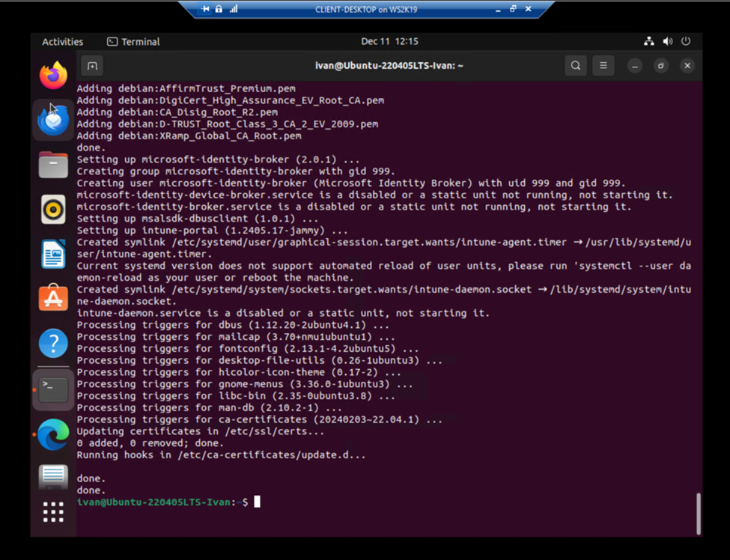Viewport: 730px width, 560px height.
Task: Toggle the pin on the connection bar
Action: click(x=206, y=9)
